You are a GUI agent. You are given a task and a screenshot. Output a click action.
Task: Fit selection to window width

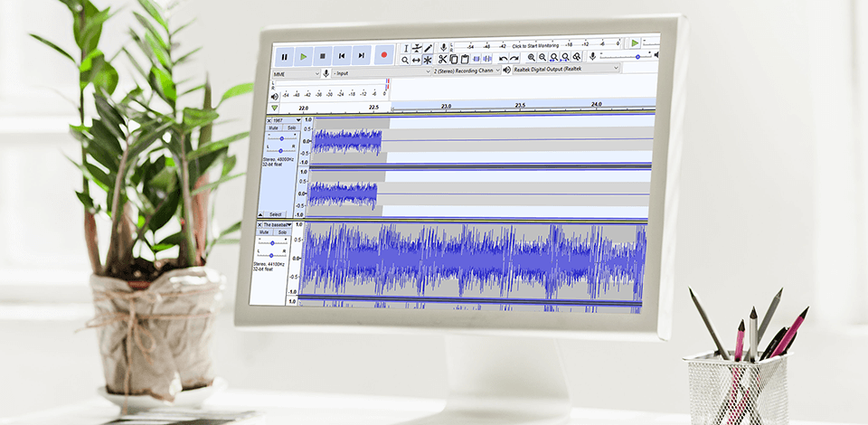coord(554,57)
